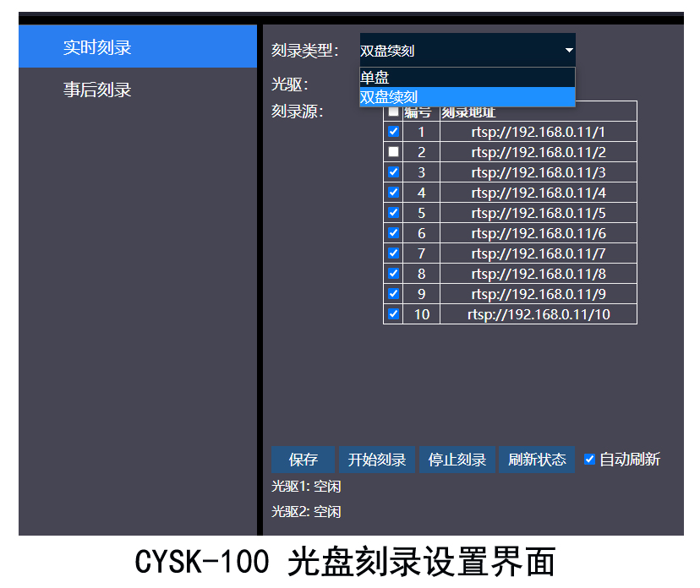Click the 刷新状态 button
The image size is (700, 588).
[537, 460]
